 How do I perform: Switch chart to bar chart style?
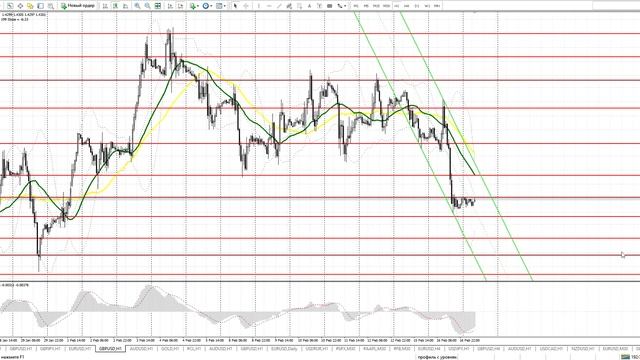[105, 6]
